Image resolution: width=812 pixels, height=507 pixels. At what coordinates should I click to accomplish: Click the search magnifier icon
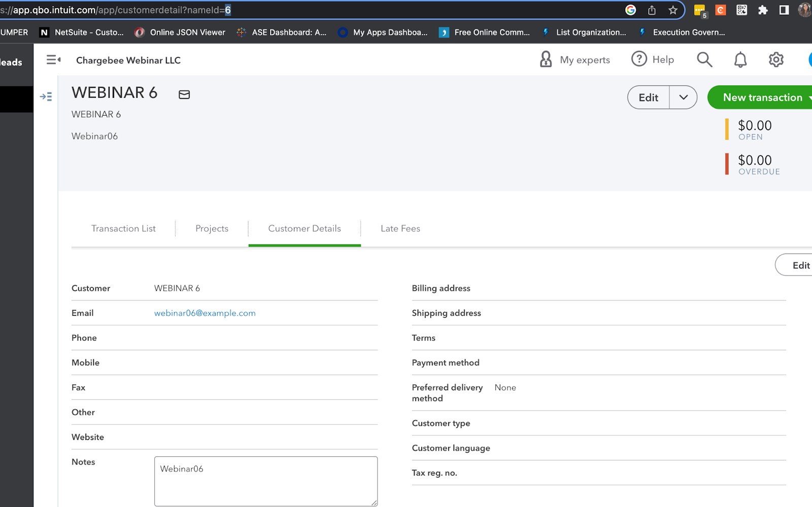pos(704,59)
